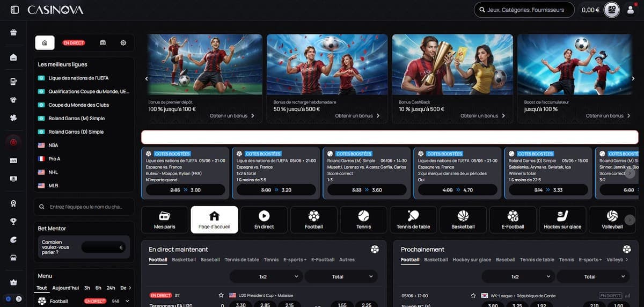This screenshot has width=644, height=307.
Task: Click Obtenir un bonus for Bonus CashBack
Action: pyautogui.click(x=483, y=116)
